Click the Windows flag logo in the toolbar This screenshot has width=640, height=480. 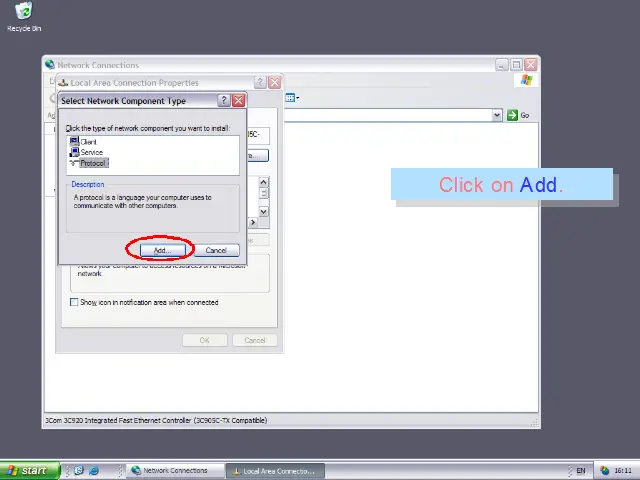coord(526,80)
